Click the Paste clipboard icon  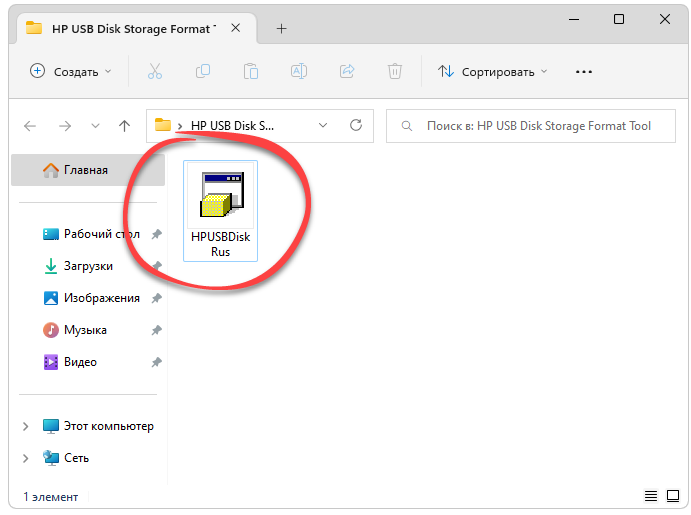click(251, 71)
